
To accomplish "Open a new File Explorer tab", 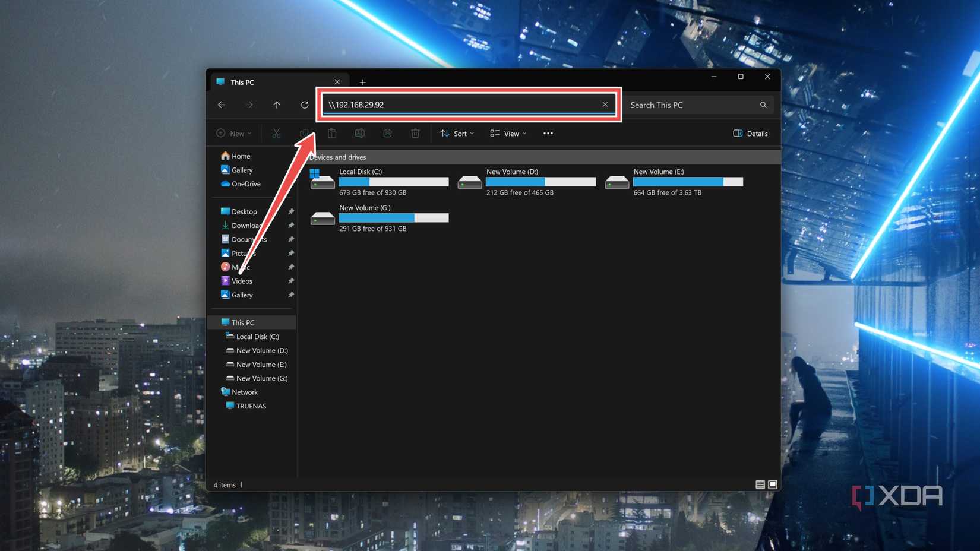I will [362, 82].
